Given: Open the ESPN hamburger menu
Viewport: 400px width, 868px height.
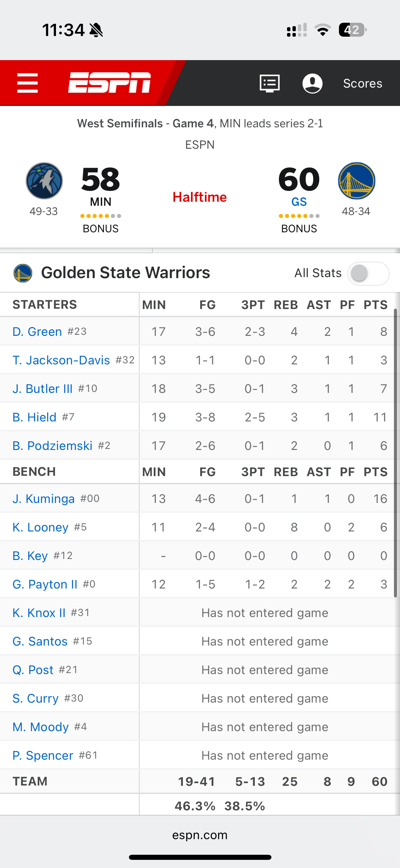Looking at the screenshot, I should tap(27, 83).
